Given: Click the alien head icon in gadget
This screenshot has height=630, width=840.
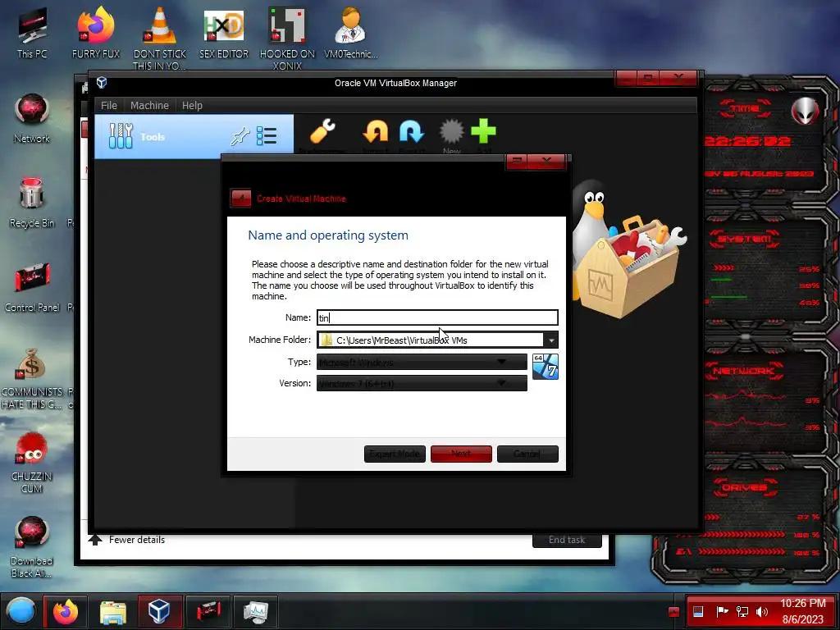Looking at the screenshot, I should click(x=806, y=112).
